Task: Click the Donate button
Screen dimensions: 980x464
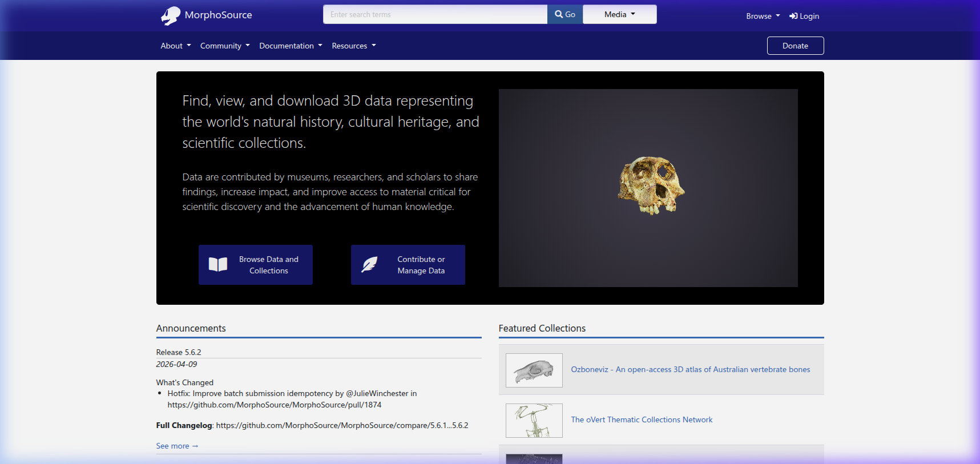Action: point(795,46)
